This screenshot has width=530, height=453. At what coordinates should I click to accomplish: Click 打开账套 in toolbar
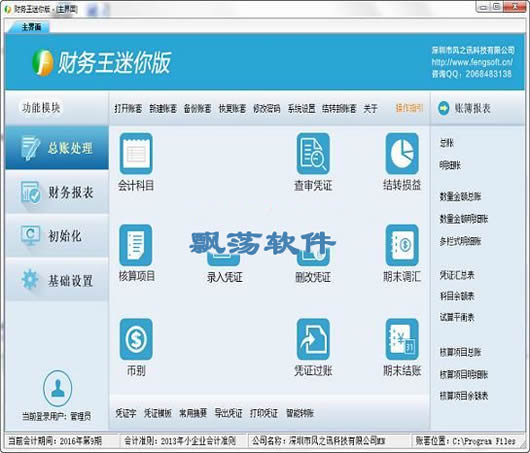(x=128, y=109)
